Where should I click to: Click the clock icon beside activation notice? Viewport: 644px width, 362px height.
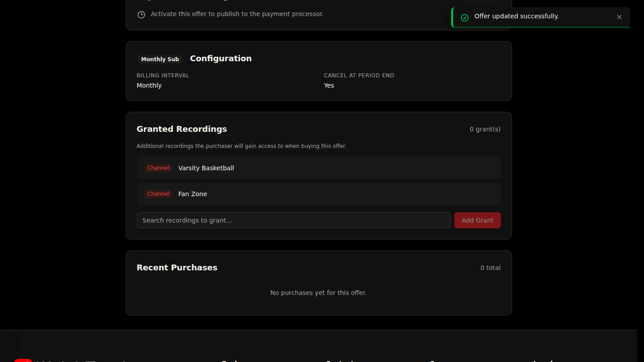[141, 14]
